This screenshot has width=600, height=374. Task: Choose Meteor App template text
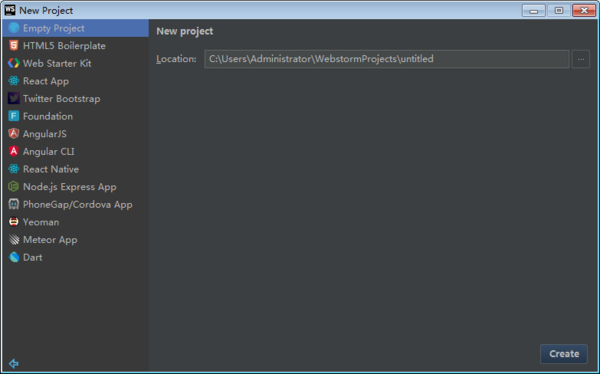point(50,240)
